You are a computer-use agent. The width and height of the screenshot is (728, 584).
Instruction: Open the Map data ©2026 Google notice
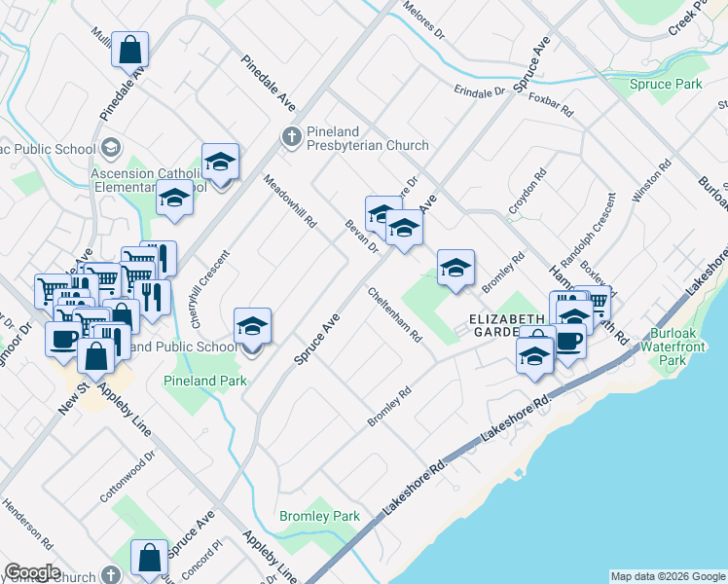coord(669,576)
